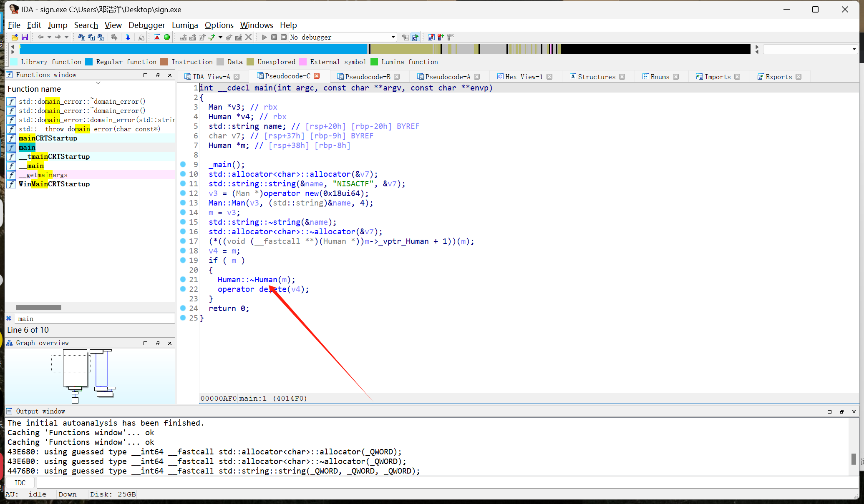The height and width of the screenshot is (504, 864).
Task: Click the create string literal icon
Action: (x=202, y=37)
